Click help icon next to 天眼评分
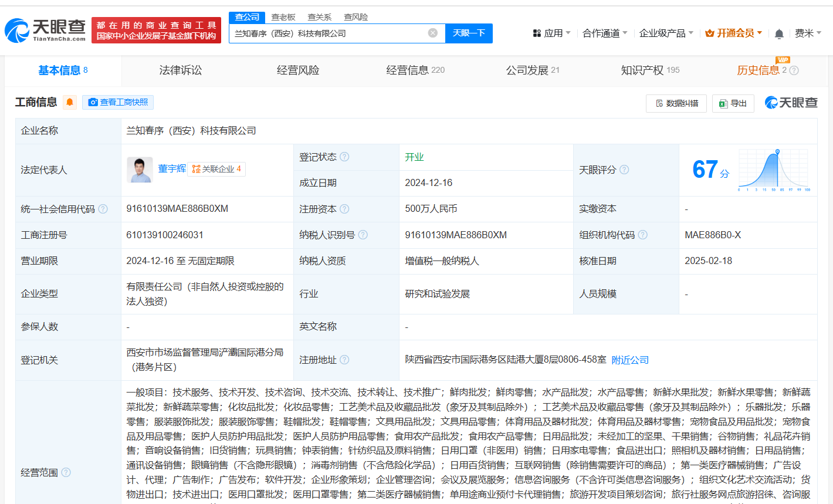Viewport: 833px width, 504px height. (624, 170)
